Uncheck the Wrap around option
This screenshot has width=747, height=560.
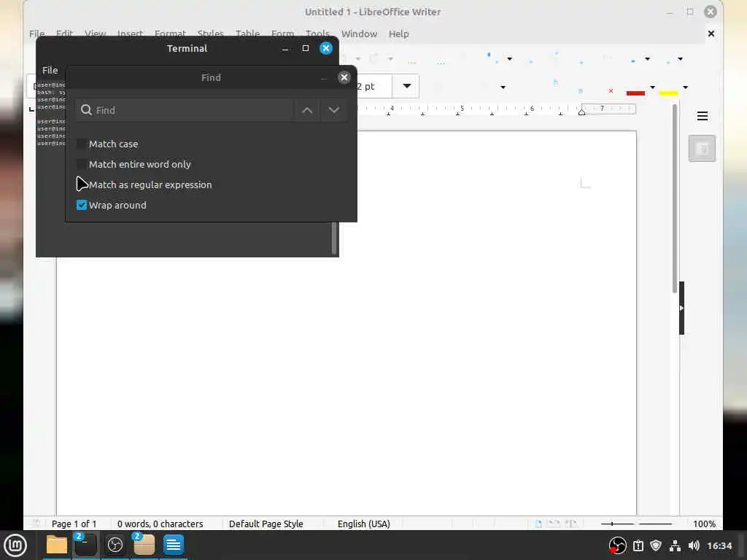click(82, 205)
